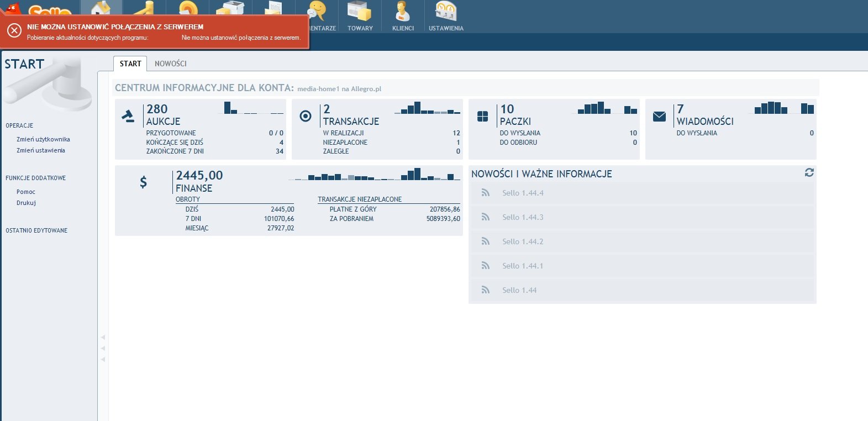This screenshot has width=868, height=421.
Task: Open Pomoc help link
Action: pyautogui.click(x=26, y=192)
